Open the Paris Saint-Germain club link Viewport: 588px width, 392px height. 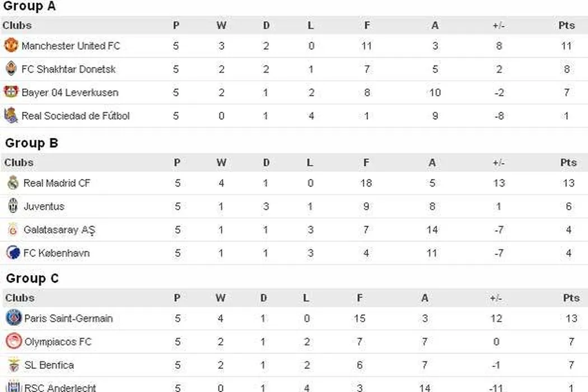[x=68, y=319]
